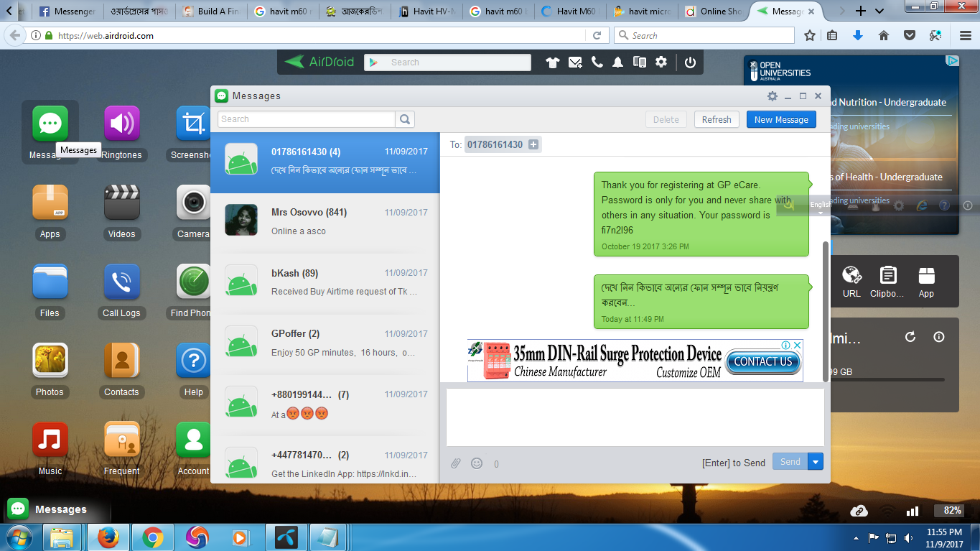
Task: Open the Music app icon
Action: (x=50, y=440)
